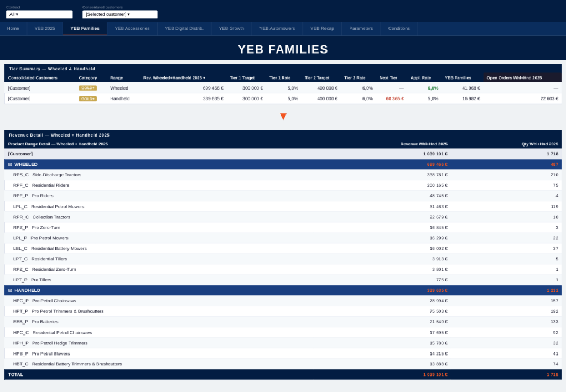Open the Consolidated customers dropdown

coord(120,14)
